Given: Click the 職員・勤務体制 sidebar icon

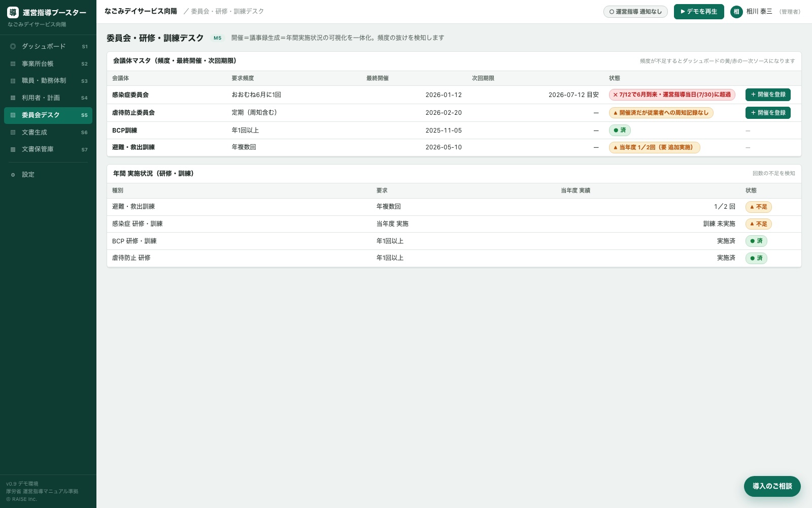Looking at the screenshot, I should click(13, 81).
